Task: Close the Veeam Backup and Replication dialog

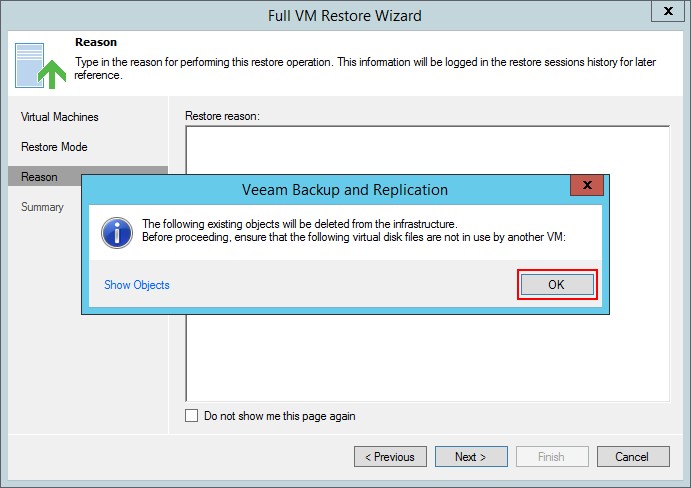Action: pyautogui.click(x=587, y=185)
